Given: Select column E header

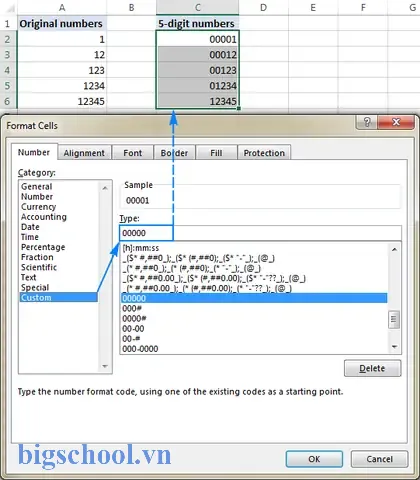Looking at the screenshot, I should coord(313,8).
